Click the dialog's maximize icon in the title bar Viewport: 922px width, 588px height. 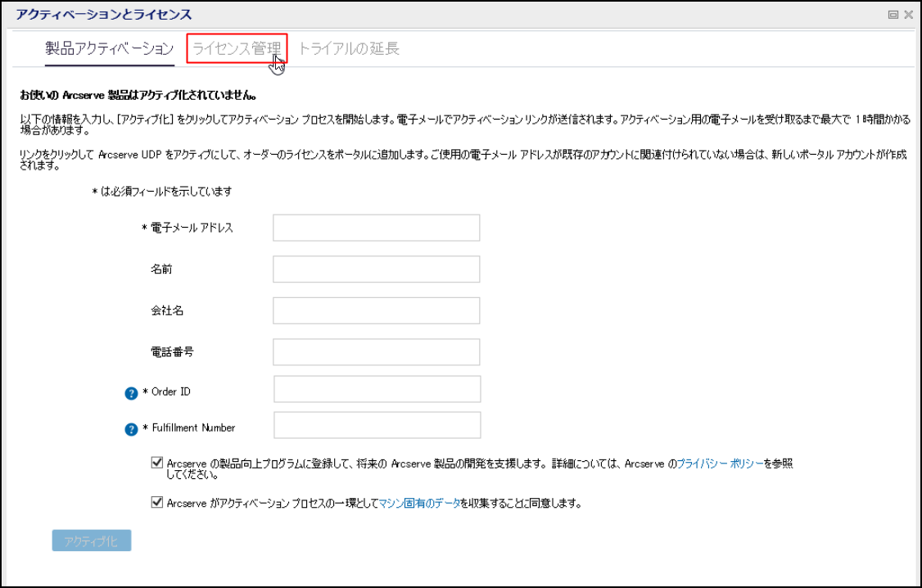pos(893,15)
